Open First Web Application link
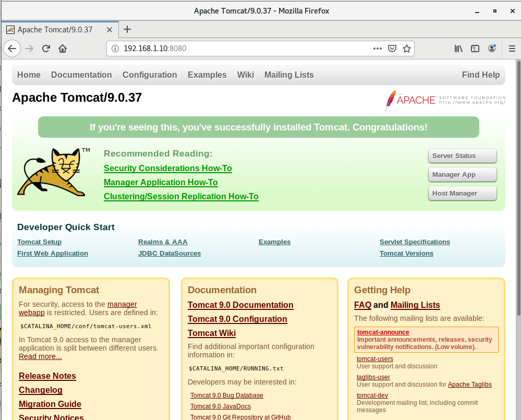Viewport: 521px width, 420px height. pos(53,253)
